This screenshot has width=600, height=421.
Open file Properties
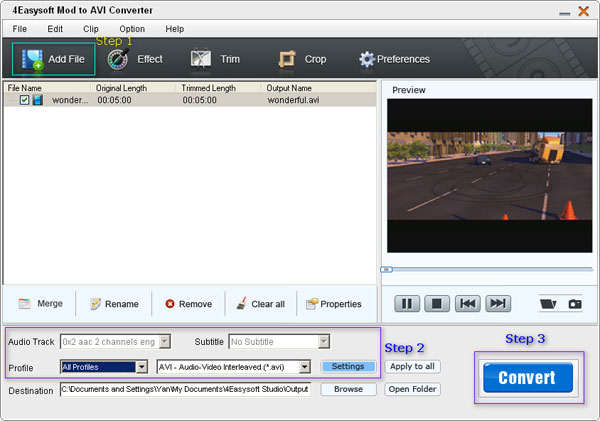click(334, 304)
